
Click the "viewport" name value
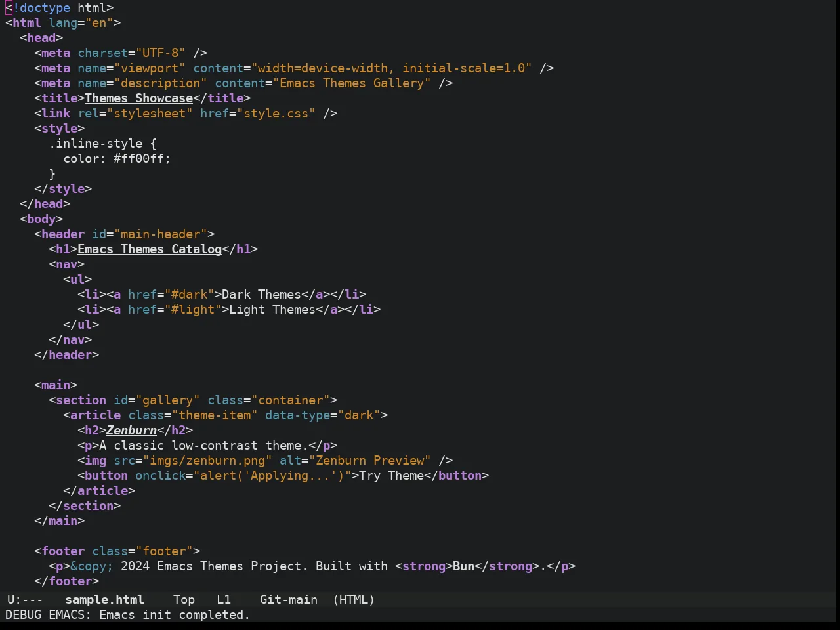tap(150, 68)
